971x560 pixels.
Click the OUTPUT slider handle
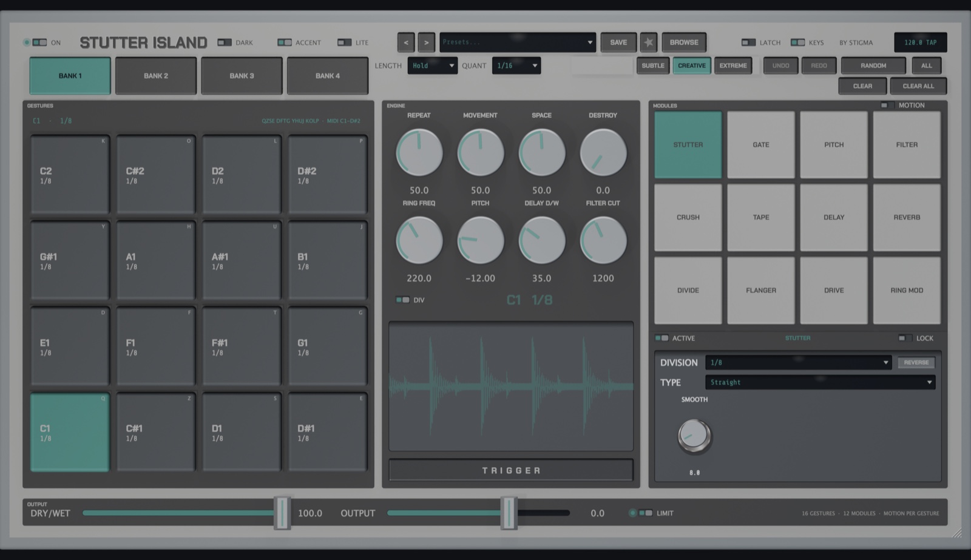[x=509, y=513]
